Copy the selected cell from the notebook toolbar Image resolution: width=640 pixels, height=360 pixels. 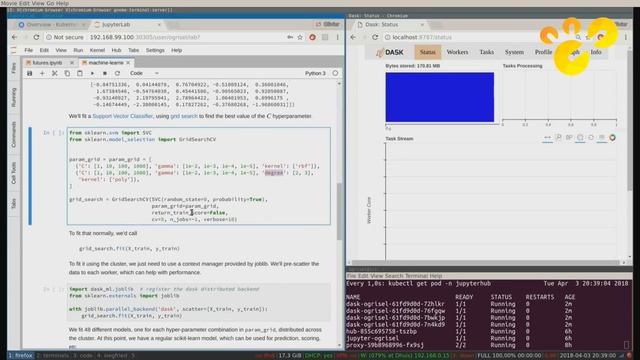67,73
